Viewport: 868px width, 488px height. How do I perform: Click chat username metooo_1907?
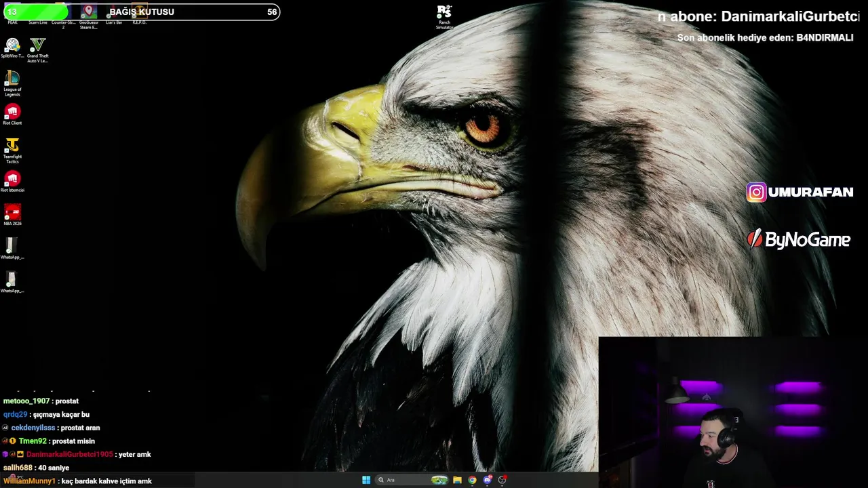26,401
